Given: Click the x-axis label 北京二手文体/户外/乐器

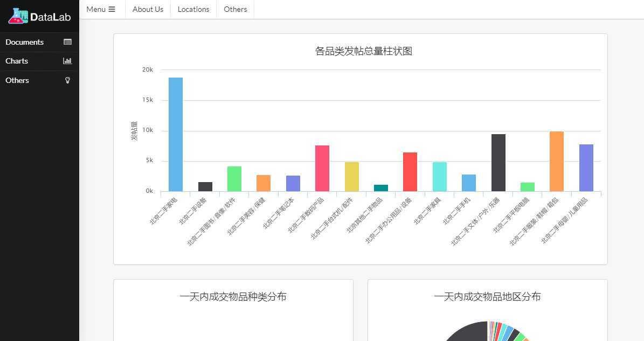Looking at the screenshot, I should tap(476, 221).
